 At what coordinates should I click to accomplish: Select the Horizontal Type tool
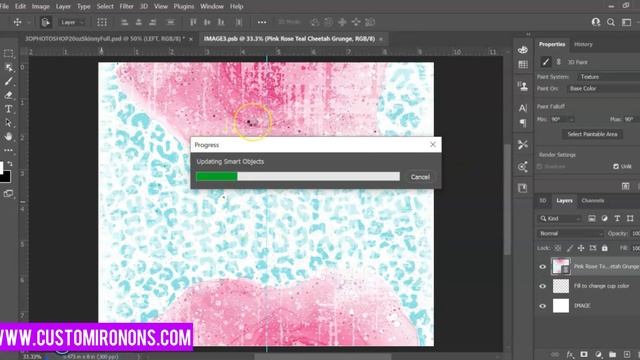pos(8,109)
